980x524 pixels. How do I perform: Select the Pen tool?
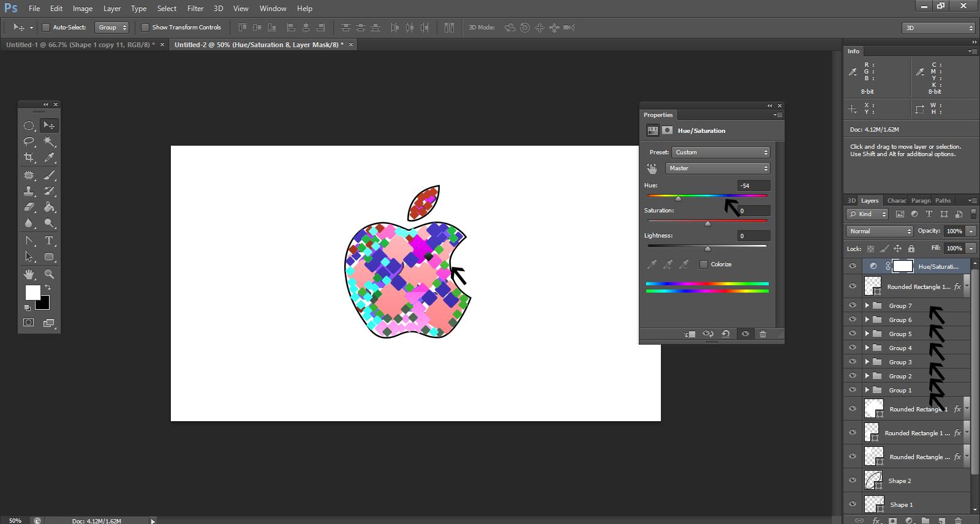coord(29,241)
